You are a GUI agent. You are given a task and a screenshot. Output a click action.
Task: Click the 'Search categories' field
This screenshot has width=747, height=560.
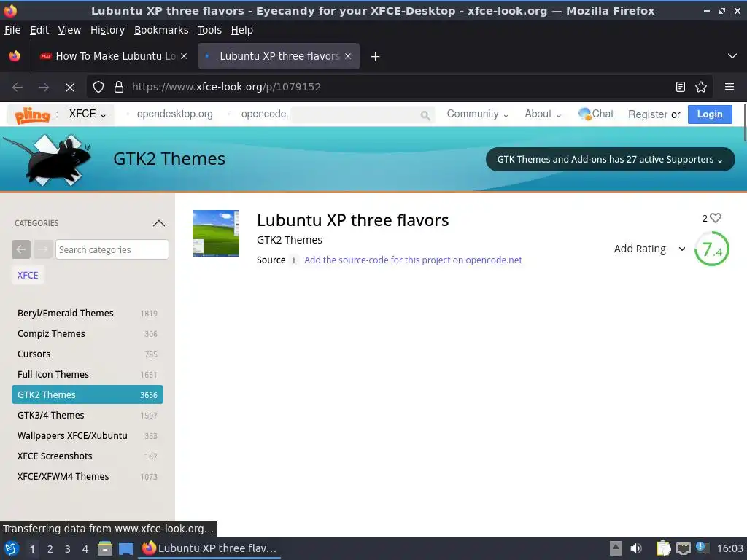[x=112, y=249]
